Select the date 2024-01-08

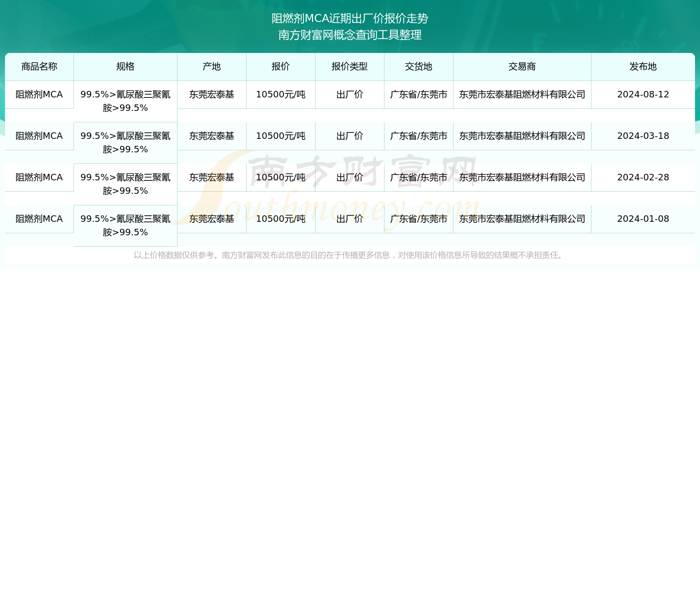tap(643, 219)
